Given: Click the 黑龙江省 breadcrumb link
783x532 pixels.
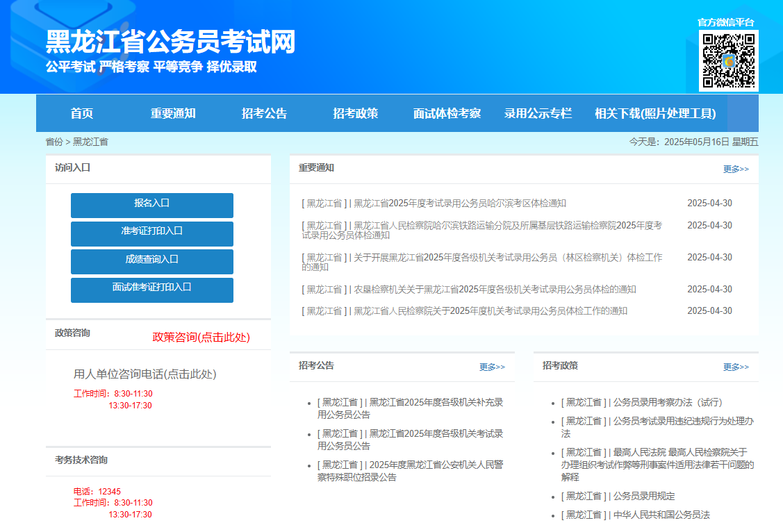Looking at the screenshot, I should (x=90, y=142).
